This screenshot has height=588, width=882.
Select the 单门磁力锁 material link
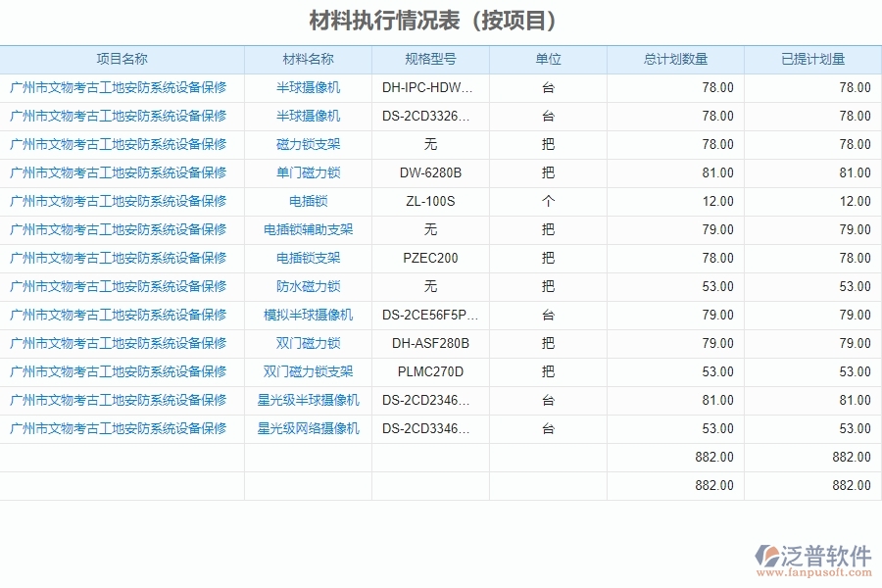click(x=307, y=172)
